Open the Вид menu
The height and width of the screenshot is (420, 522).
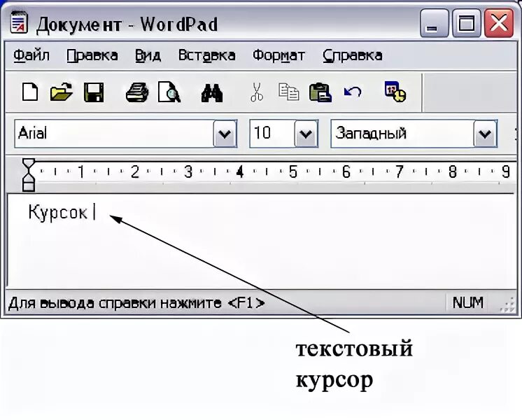148,55
